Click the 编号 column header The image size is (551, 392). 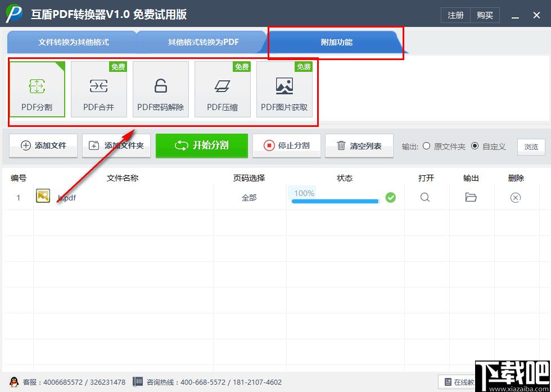tap(18, 178)
